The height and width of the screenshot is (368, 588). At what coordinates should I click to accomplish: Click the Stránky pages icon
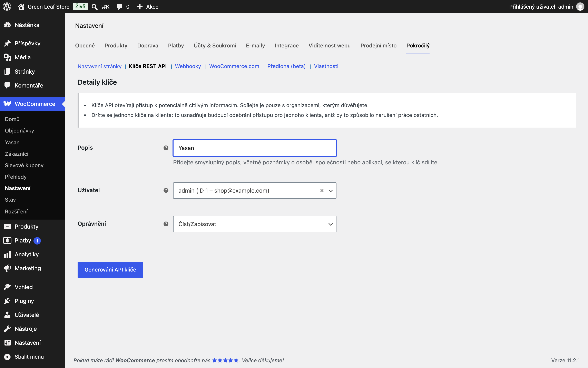click(8, 71)
